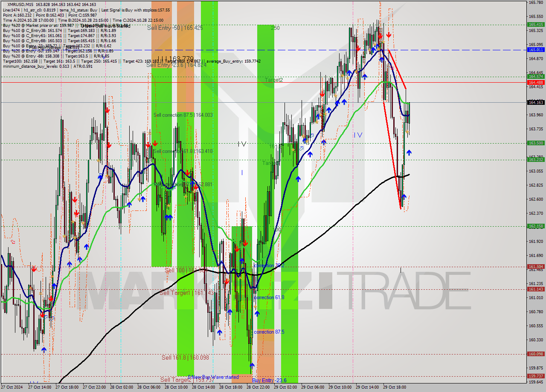This screenshot has height=392, width=546.
Task: Click the 'minimum_distance_buy_levels: 0.513' line
Action: pos(48,66)
